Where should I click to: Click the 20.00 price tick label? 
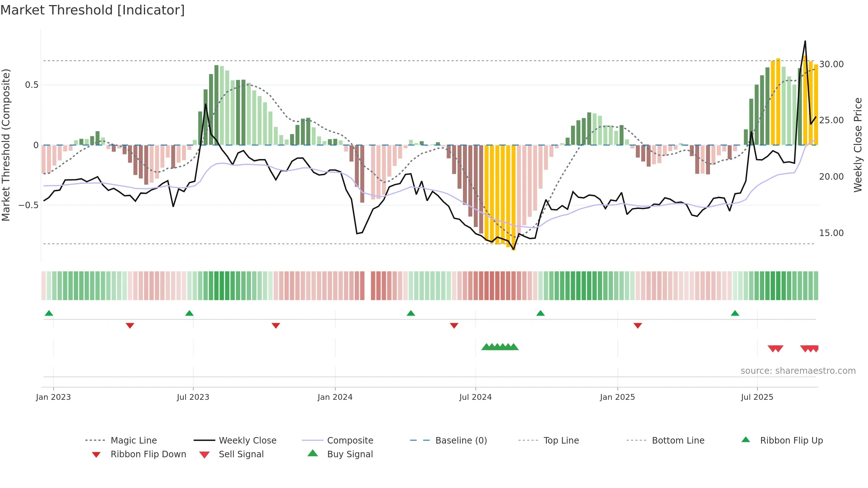coord(831,177)
